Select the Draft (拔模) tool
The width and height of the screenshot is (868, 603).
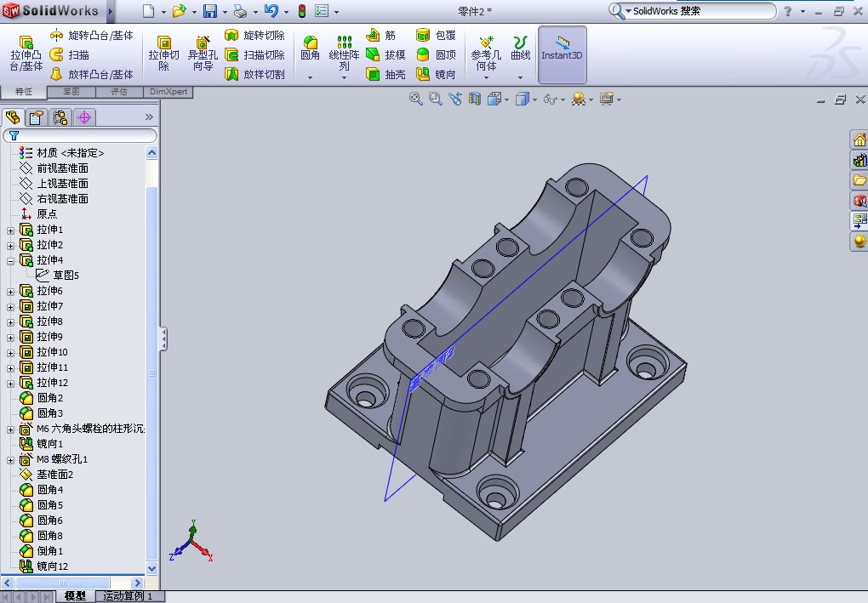[x=385, y=54]
